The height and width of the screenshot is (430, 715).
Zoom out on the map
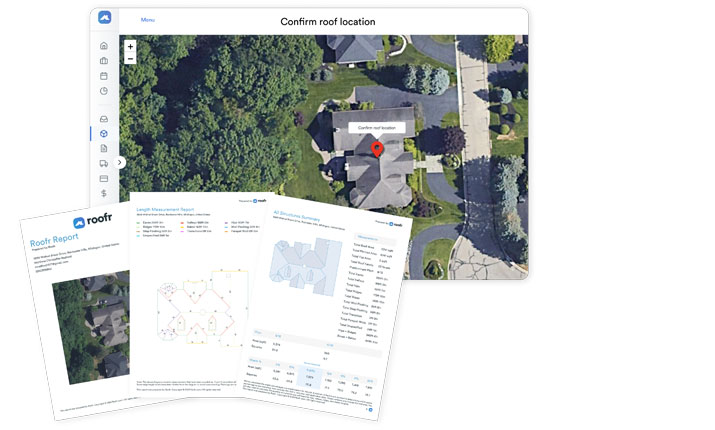[x=130, y=59]
